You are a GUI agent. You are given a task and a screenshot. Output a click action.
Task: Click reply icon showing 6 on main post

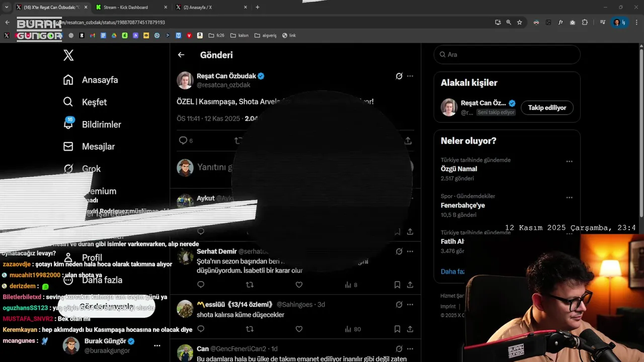point(186,141)
